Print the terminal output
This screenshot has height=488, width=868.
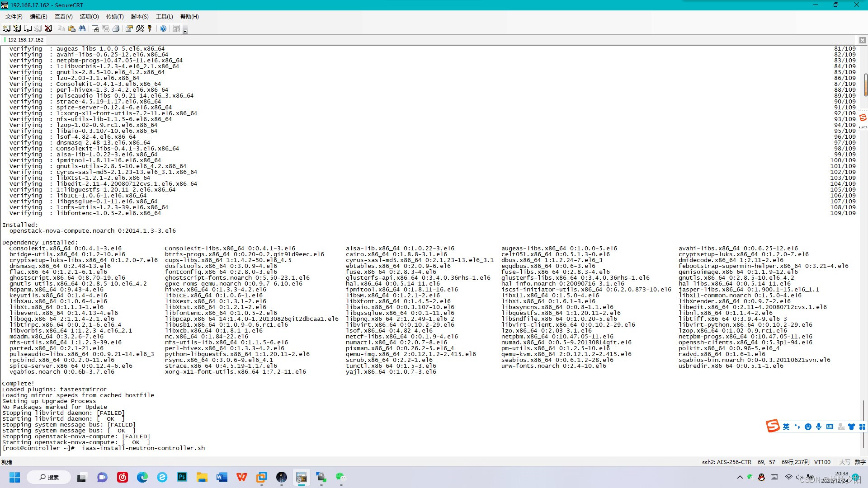[x=116, y=28]
